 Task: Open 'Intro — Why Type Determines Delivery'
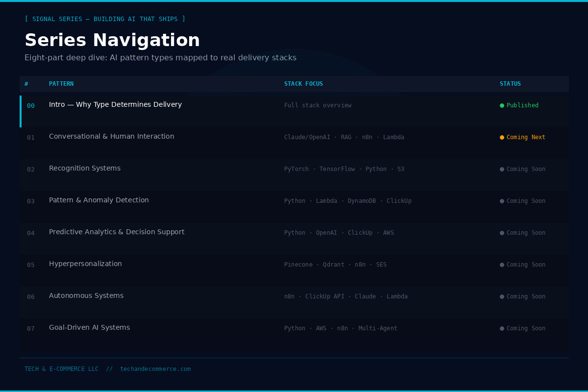point(115,104)
